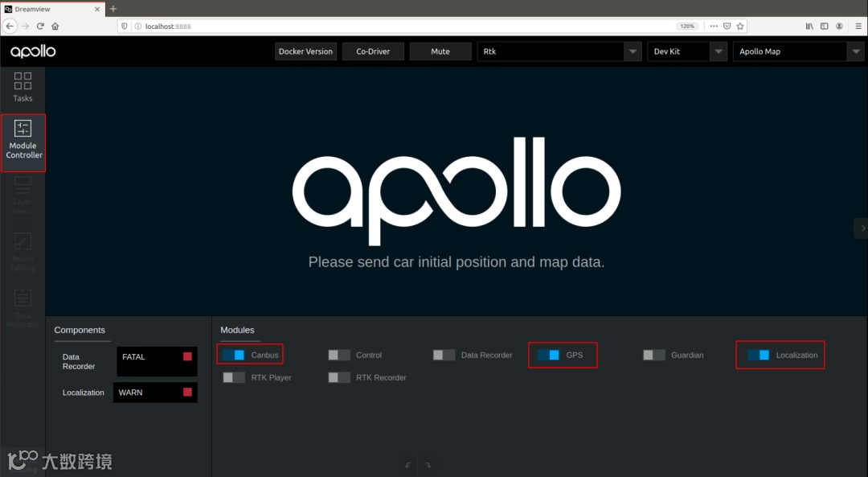Click the redo arrow at bottom center
The height and width of the screenshot is (477, 868).
pyautogui.click(x=428, y=466)
